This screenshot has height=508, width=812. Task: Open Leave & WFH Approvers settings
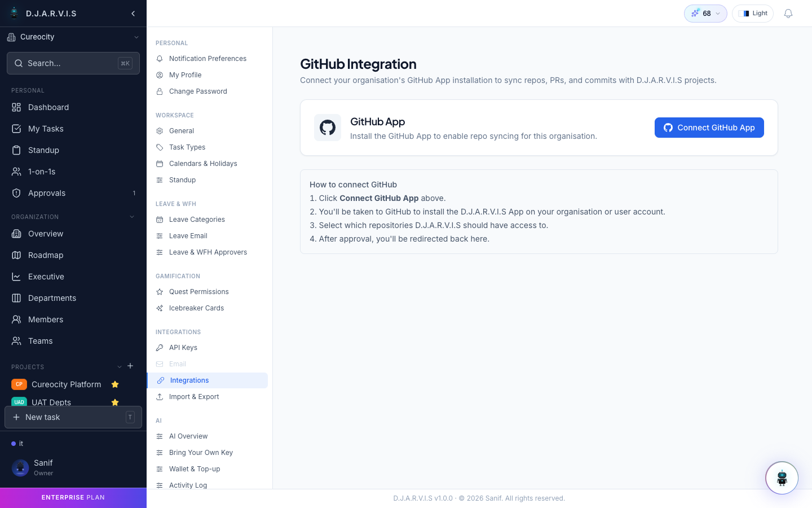[x=208, y=252]
